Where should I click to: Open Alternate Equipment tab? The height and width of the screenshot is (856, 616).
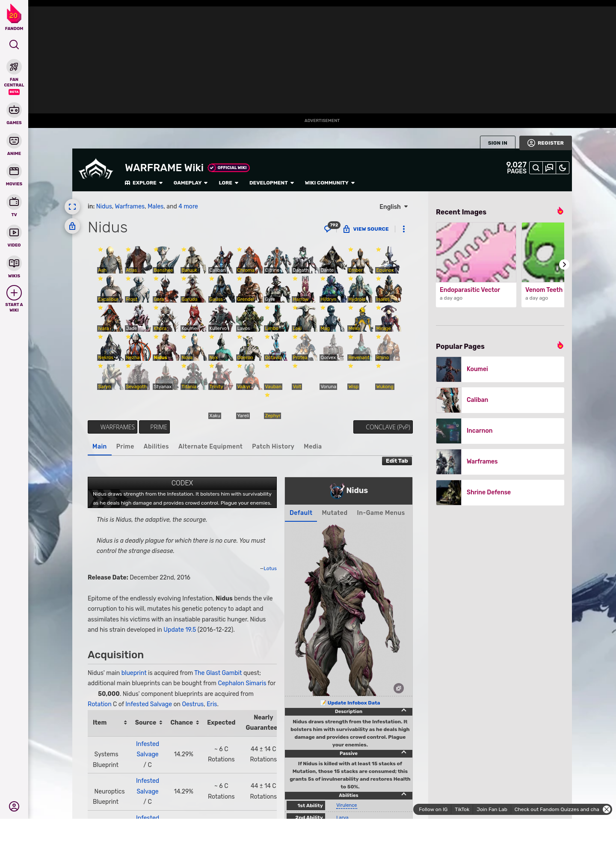210,446
